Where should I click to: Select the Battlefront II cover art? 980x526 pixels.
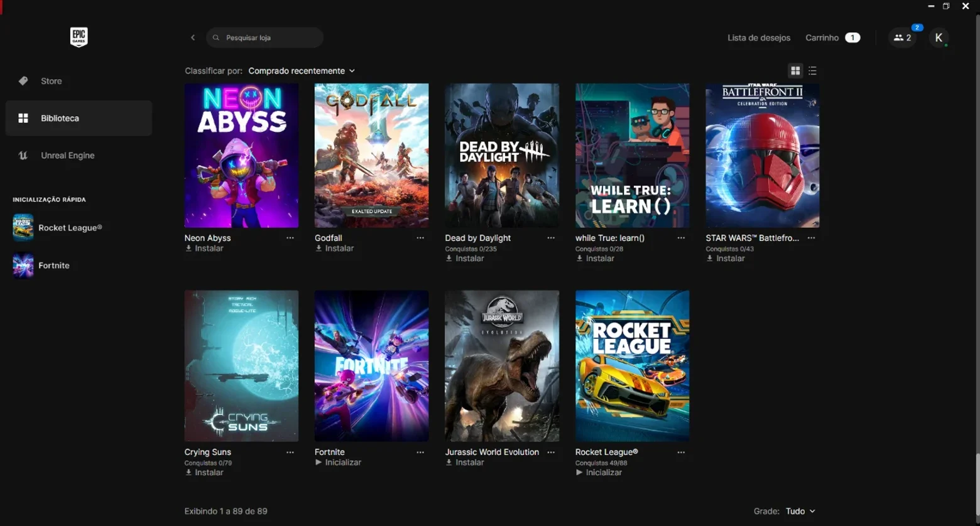tap(763, 156)
